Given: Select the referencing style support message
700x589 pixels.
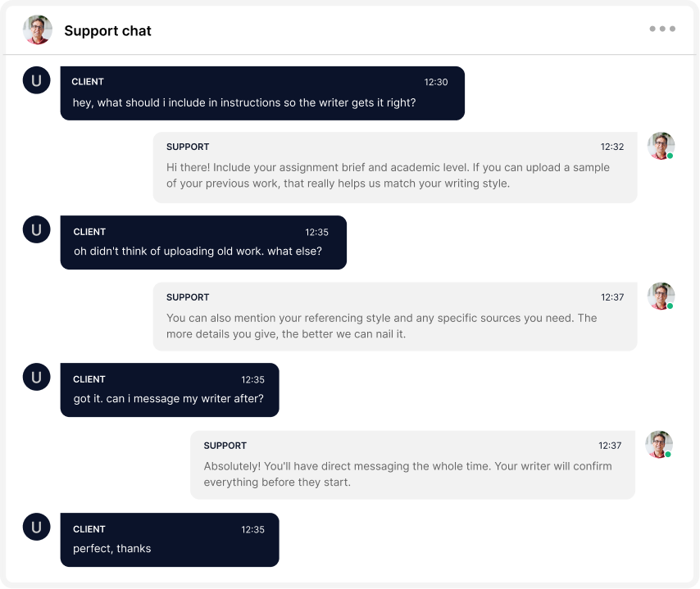Looking at the screenshot, I should [396, 316].
